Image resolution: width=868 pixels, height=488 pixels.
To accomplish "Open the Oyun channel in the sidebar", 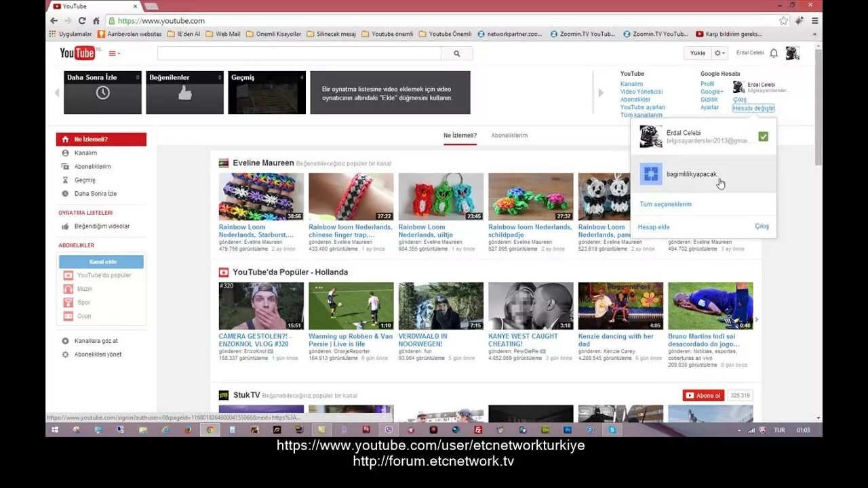I will point(84,316).
